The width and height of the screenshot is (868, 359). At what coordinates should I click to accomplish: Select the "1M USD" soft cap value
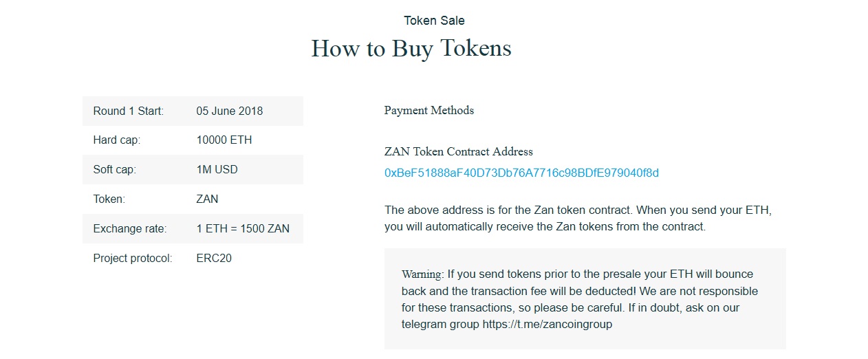pos(217,170)
